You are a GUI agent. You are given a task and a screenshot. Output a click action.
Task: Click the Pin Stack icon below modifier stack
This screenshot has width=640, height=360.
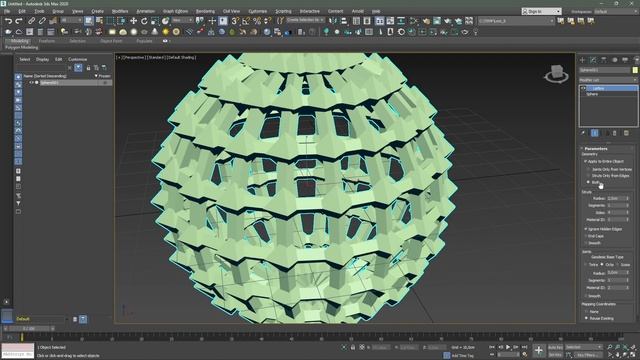coord(583,133)
